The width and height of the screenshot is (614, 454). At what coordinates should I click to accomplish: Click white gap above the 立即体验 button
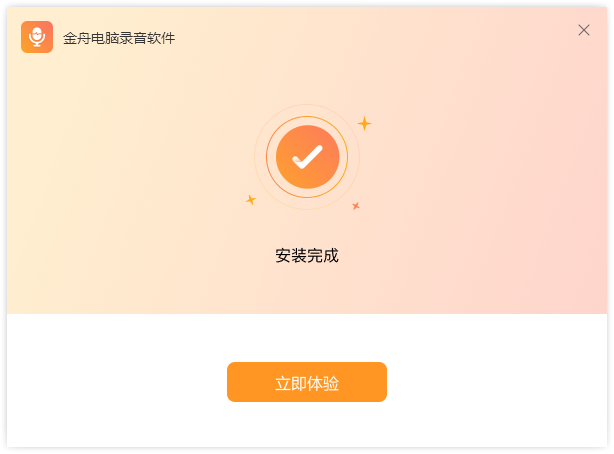pos(307,338)
